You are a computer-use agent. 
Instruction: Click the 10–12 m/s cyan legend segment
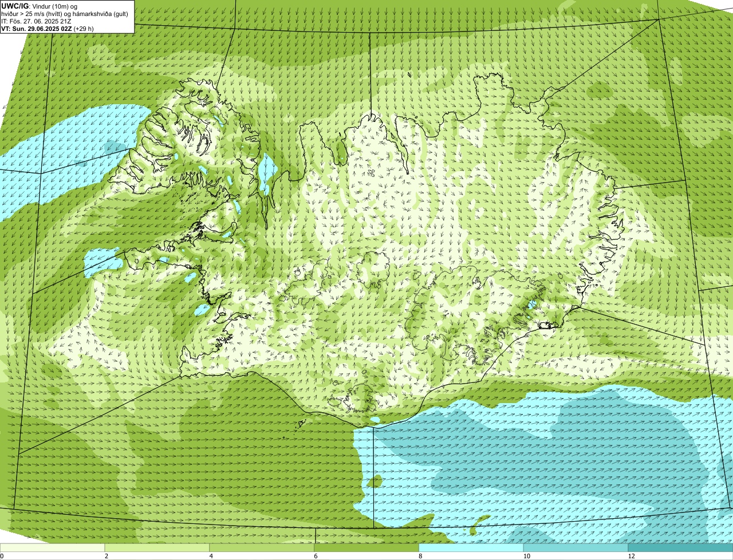(x=576, y=548)
